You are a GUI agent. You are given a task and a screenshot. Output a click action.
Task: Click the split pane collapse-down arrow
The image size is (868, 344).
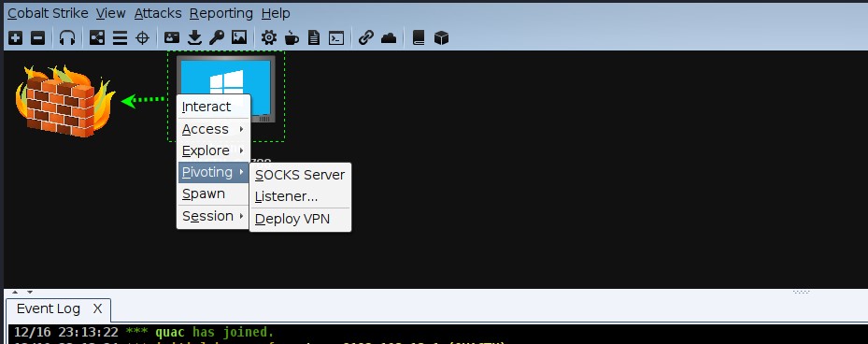coord(29,292)
